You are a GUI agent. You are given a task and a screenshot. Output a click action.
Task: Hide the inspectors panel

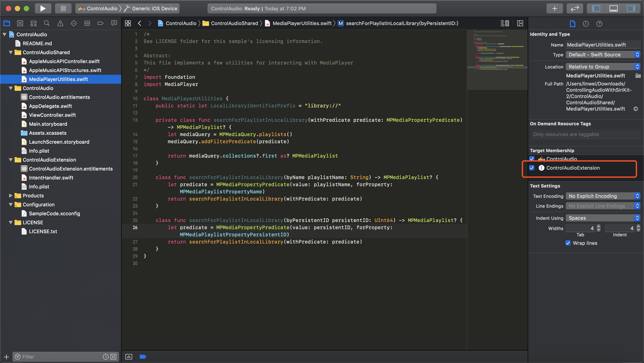coord(630,9)
